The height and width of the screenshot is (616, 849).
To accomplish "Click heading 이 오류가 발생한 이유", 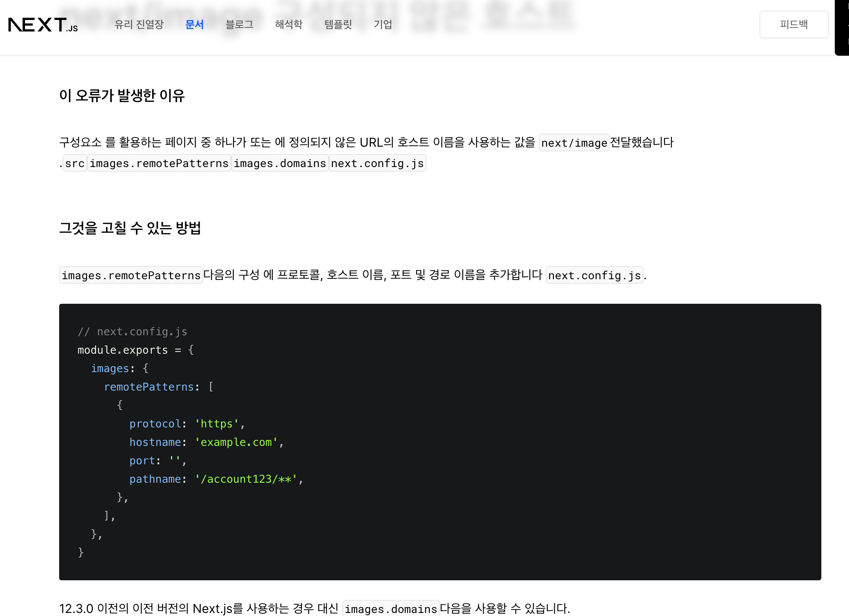I will tap(122, 96).
